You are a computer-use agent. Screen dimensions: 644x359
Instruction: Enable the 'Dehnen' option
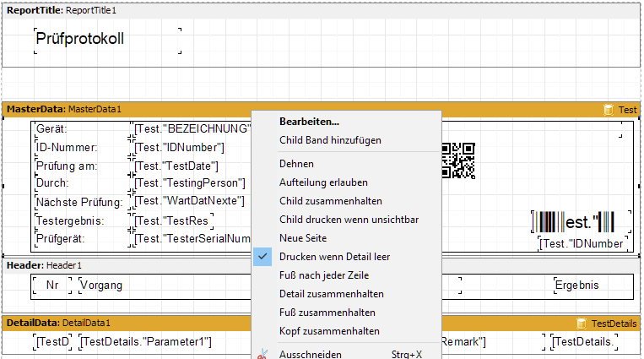coord(296,164)
